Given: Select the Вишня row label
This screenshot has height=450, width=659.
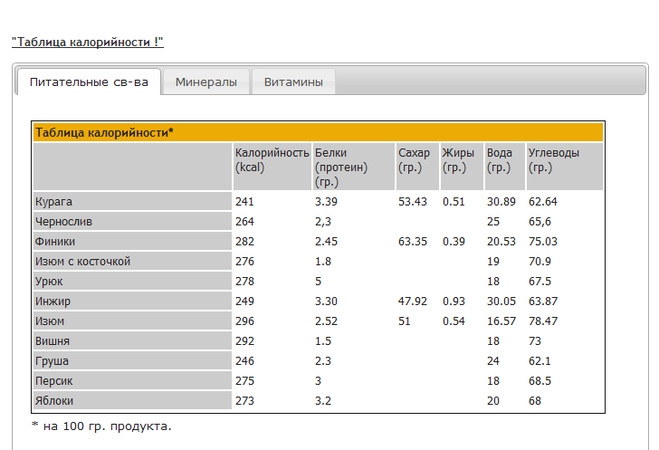Looking at the screenshot, I should 53,341.
